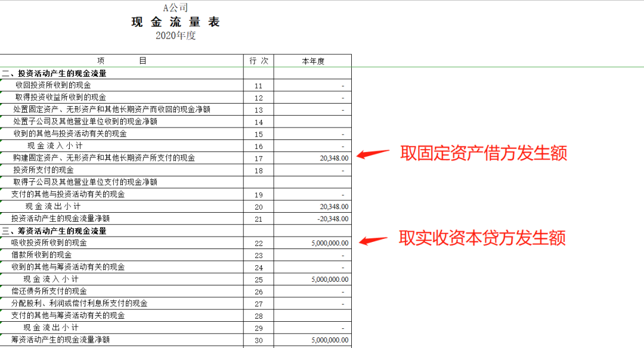Click the 现金流出小计 label in row 20
644x348 pixels.
point(53,206)
